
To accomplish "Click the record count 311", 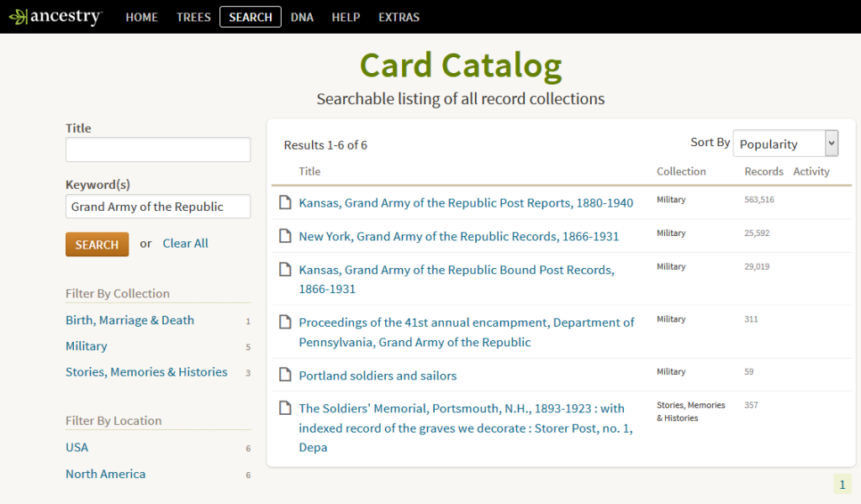I will [x=751, y=319].
